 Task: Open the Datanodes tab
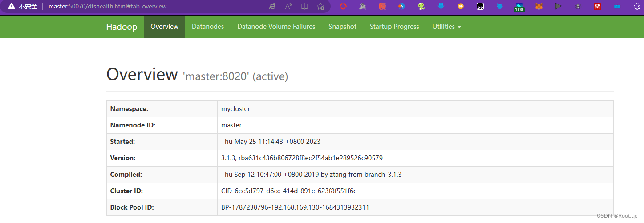tap(208, 27)
